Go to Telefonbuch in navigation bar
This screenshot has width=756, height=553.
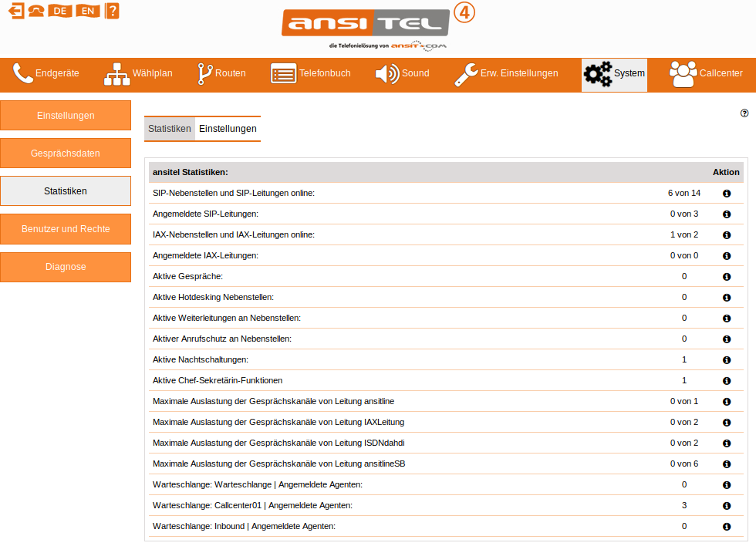point(311,74)
